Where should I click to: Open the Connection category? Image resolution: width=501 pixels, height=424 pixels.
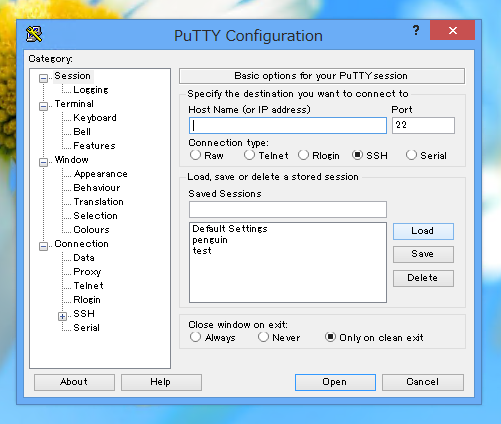[x=81, y=244]
